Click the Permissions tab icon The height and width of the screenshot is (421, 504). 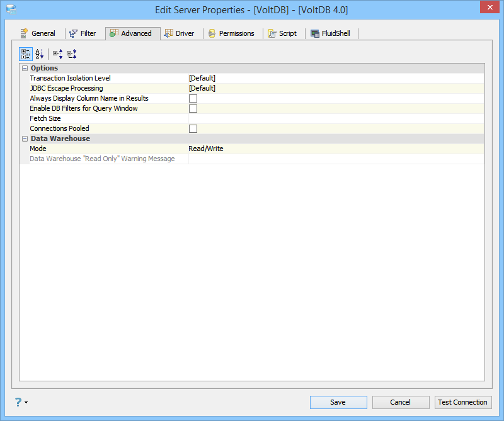point(212,33)
